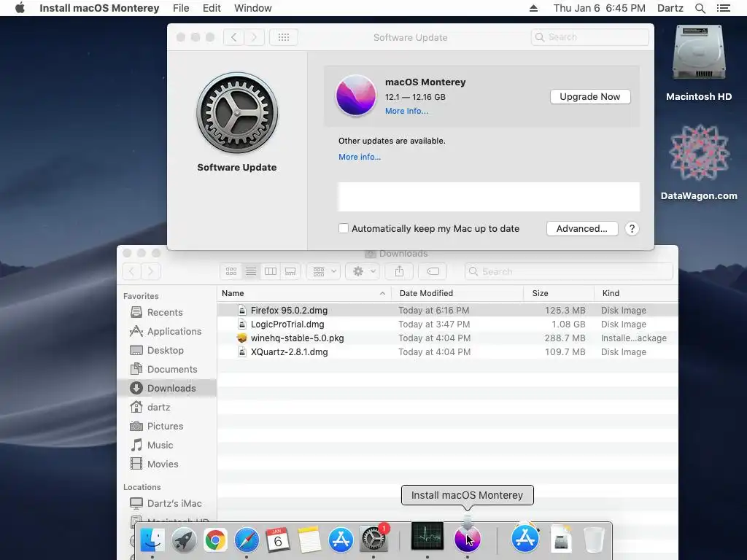The height and width of the screenshot is (560, 747).
Task: Select winehq-stable-5.0.pkg file
Action: point(447,338)
